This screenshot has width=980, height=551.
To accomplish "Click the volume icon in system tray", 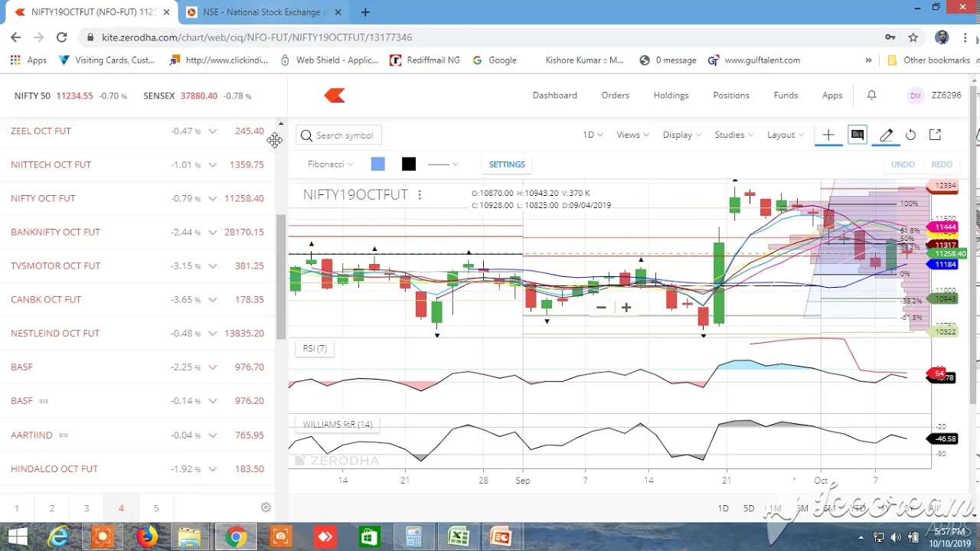I will [x=896, y=538].
